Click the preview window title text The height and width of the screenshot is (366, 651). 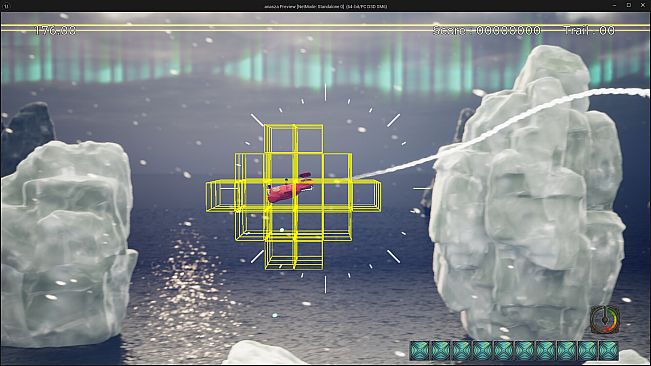pyautogui.click(x=326, y=6)
